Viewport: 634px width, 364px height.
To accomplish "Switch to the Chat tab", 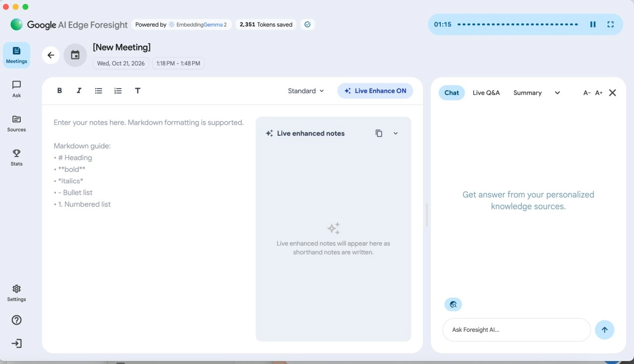I will pyautogui.click(x=452, y=93).
